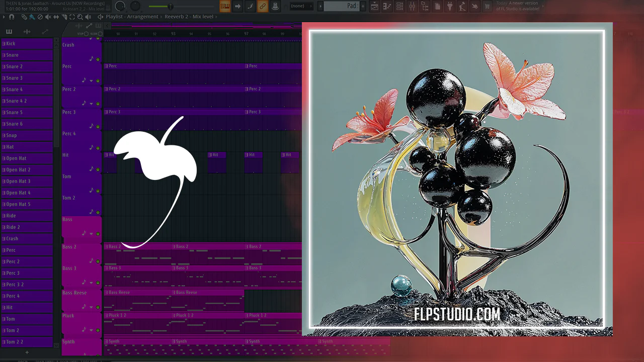Expand the Perc track dropdown arrow
The width and height of the screenshot is (644, 362).
[91, 80]
